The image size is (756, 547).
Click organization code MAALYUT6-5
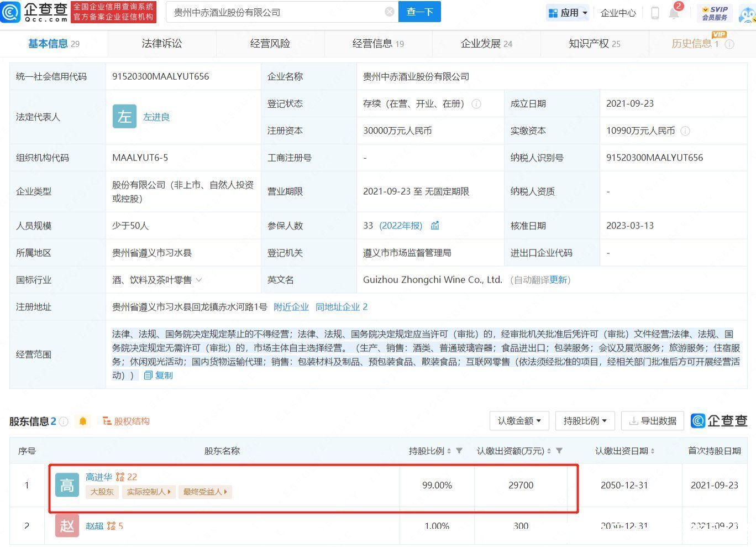tap(140, 158)
